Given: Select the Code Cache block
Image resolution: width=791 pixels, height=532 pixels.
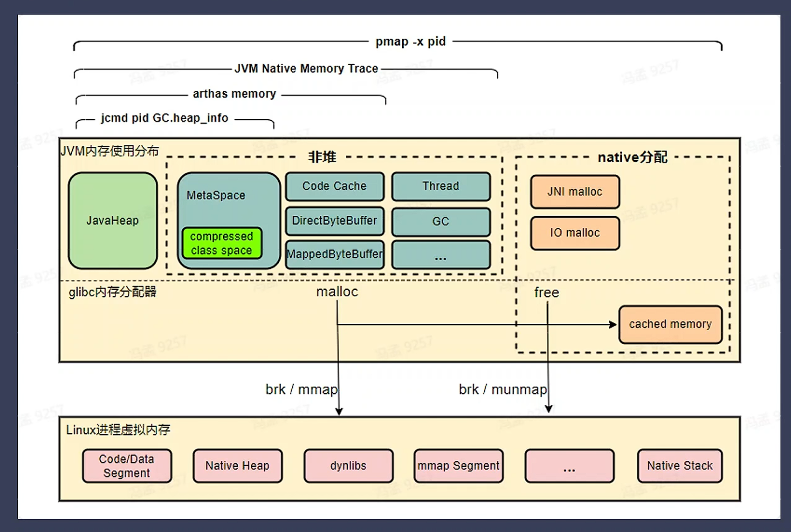Looking at the screenshot, I should (335, 186).
